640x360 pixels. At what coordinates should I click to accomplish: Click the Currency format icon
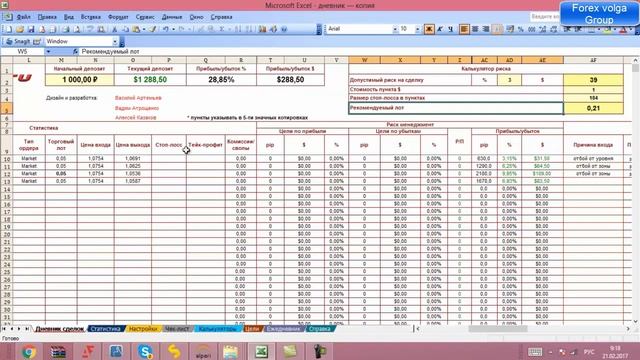[x=510, y=29]
